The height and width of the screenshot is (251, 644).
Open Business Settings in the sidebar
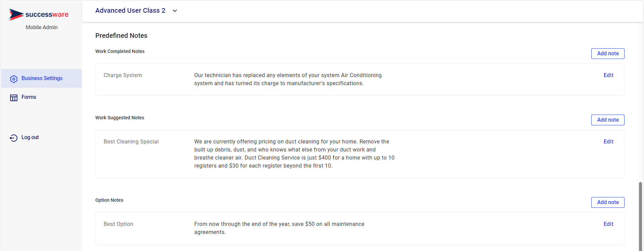pos(42,78)
